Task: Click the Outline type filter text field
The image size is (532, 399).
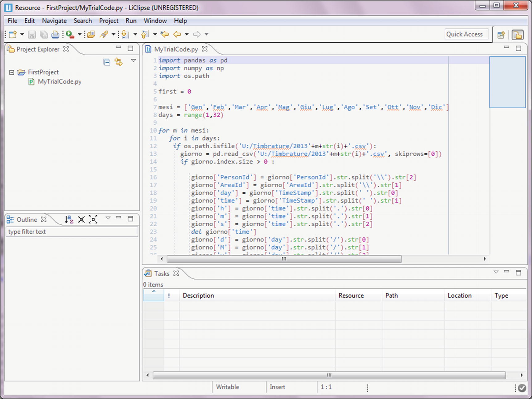Action: (x=72, y=232)
